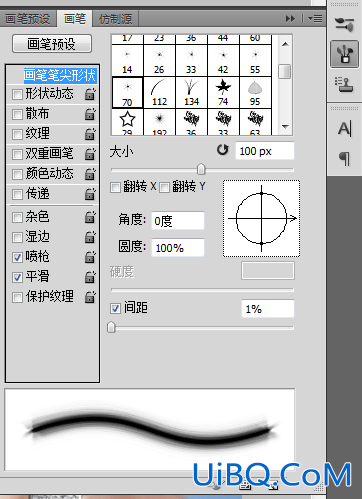Uncheck the 间距 spacing checkbox
The height and width of the screenshot is (499, 362).
[115, 308]
